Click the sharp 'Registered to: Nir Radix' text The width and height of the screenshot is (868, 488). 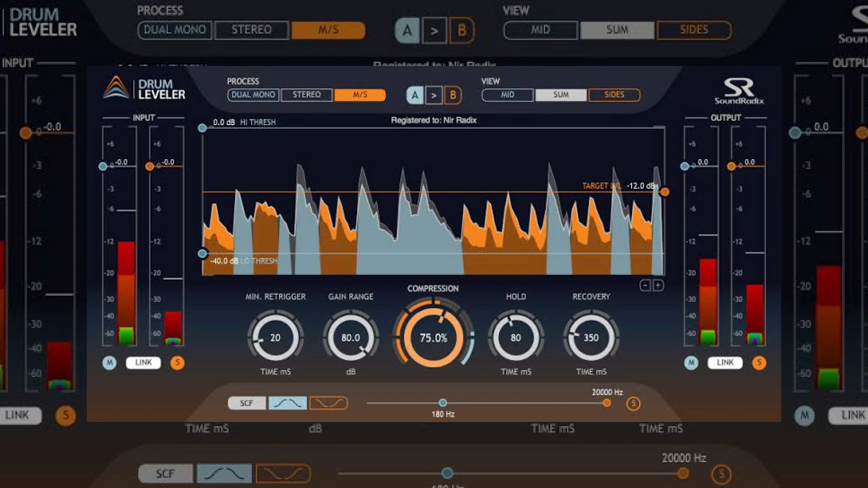click(434, 120)
